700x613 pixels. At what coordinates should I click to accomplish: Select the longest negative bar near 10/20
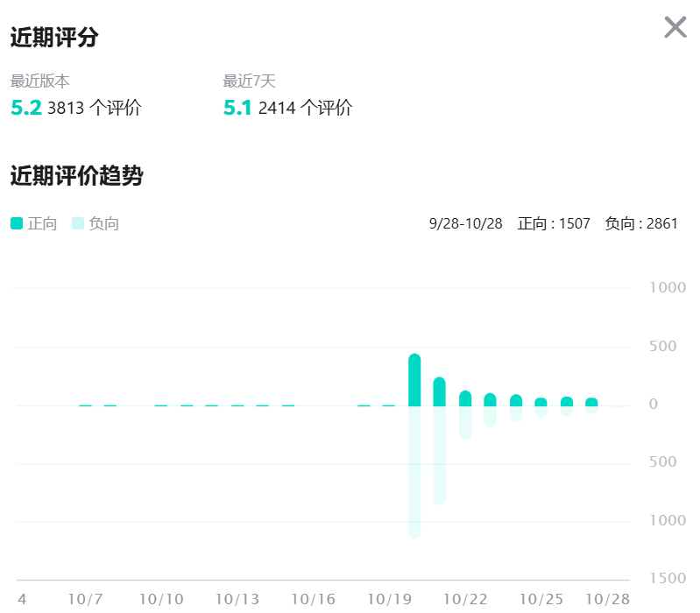[x=414, y=472]
